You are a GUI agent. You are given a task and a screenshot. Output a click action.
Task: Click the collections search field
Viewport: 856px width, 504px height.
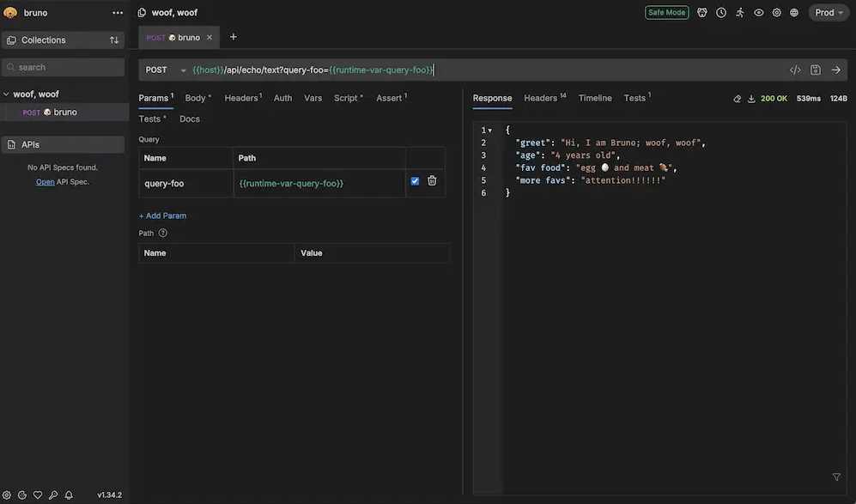tap(64, 67)
